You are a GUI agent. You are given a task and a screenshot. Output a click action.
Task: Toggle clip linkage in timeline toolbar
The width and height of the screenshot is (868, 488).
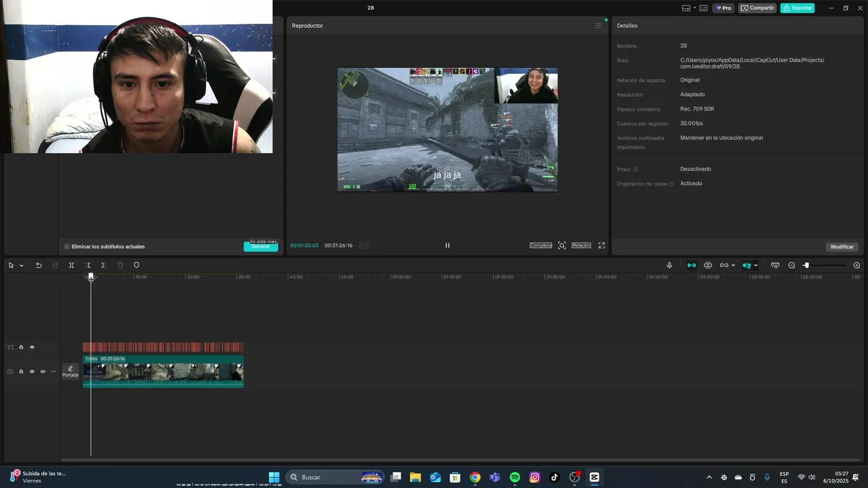coord(724,265)
